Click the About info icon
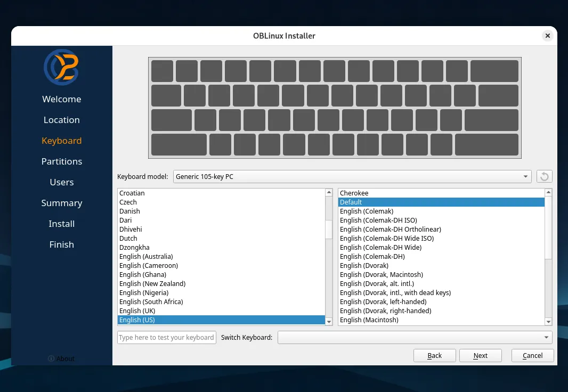 pos(51,358)
